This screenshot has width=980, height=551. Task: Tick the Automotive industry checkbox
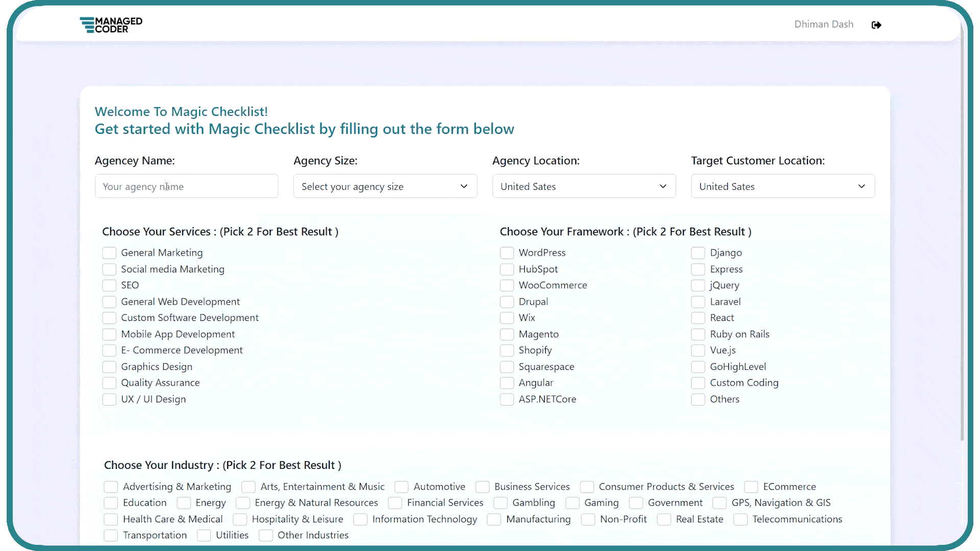(x=402, y=487)
